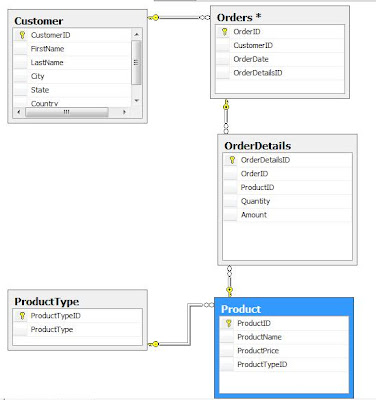Screen dimensions: 376x400
Task: Click the key icon beside ProductTypeID in ProductType table
Action: click(x=22, y=316)
